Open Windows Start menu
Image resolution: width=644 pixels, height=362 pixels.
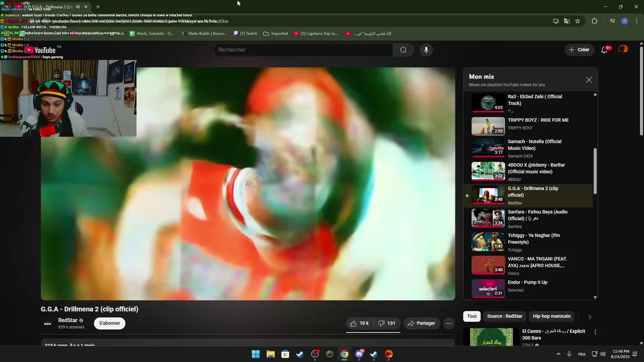point(256,354)
